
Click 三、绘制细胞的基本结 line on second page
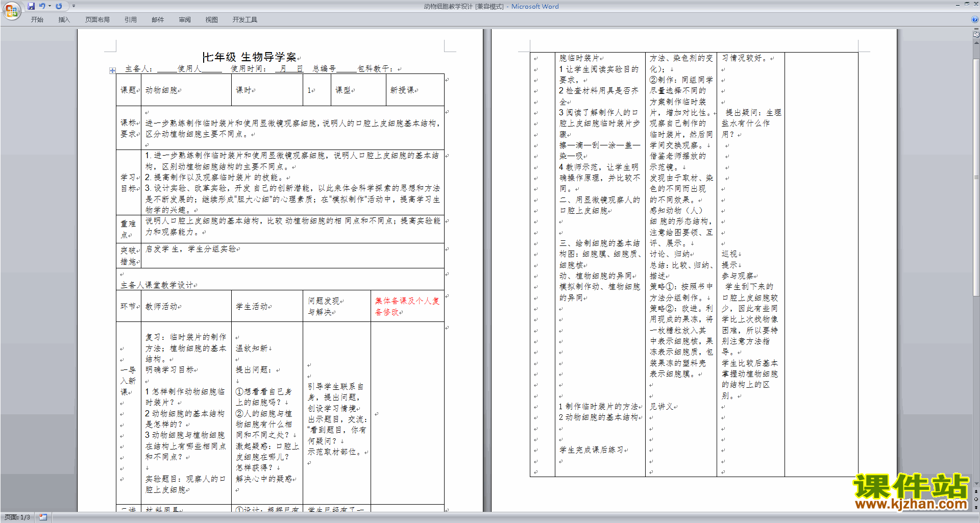[x=600, y=243]
